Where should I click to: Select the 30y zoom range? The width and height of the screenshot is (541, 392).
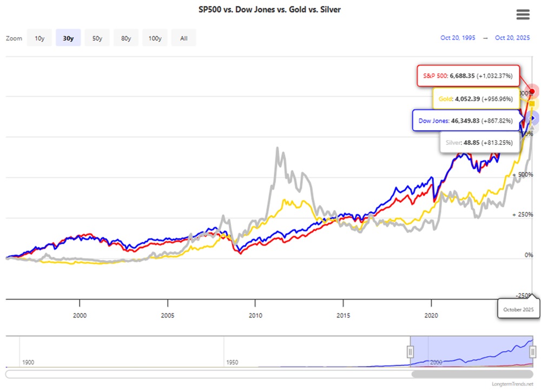coord(68,38)
